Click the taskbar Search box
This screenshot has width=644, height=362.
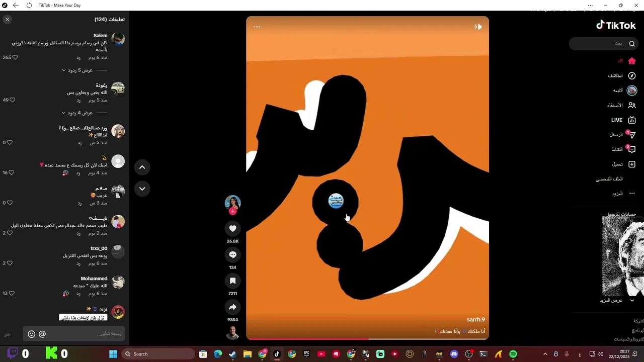[158, 354]
